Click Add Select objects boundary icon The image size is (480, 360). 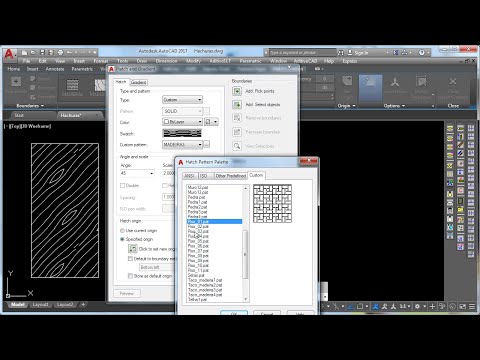coord(237,105)
